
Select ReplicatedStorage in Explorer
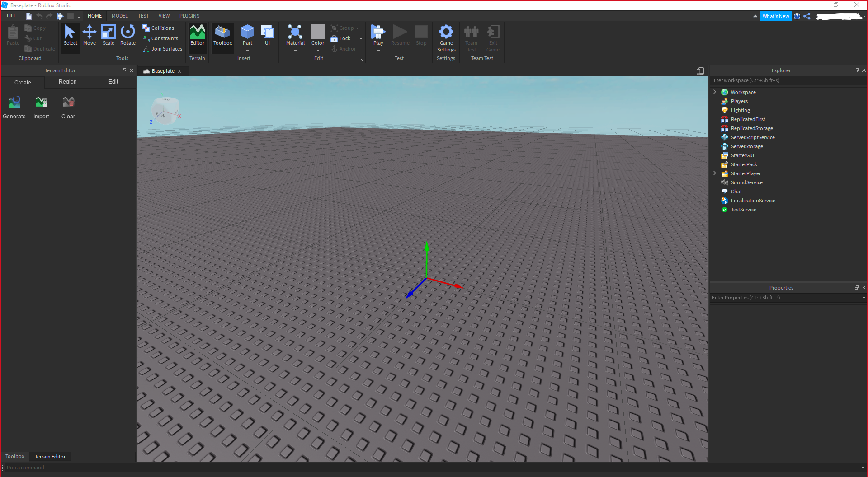(x=752, y=128)
